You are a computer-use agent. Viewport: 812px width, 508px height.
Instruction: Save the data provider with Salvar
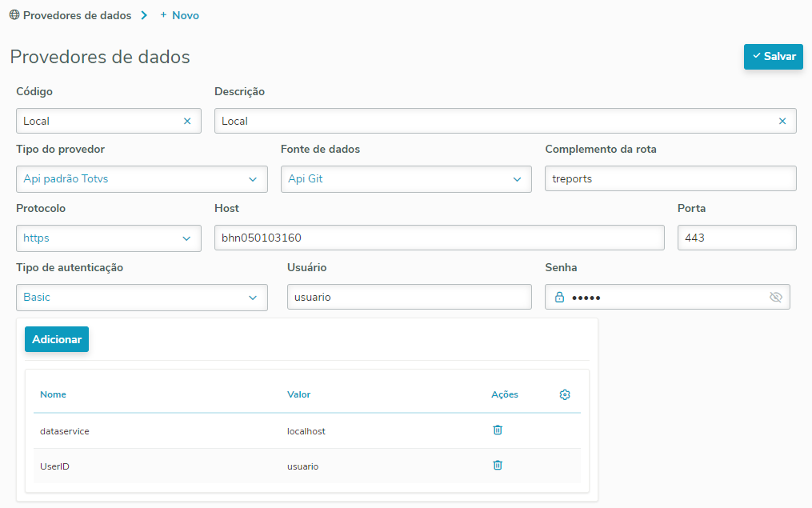(x=773, y=57)
